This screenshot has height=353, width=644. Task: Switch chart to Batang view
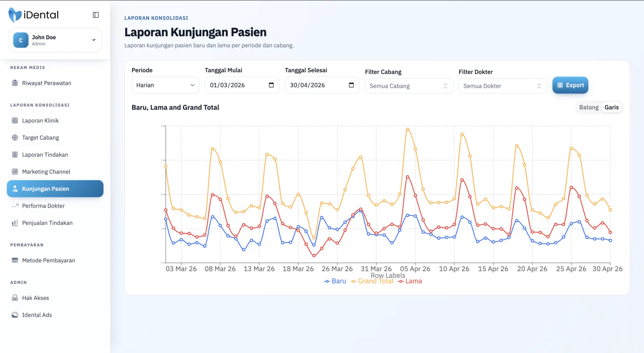[x=589, y=107]
